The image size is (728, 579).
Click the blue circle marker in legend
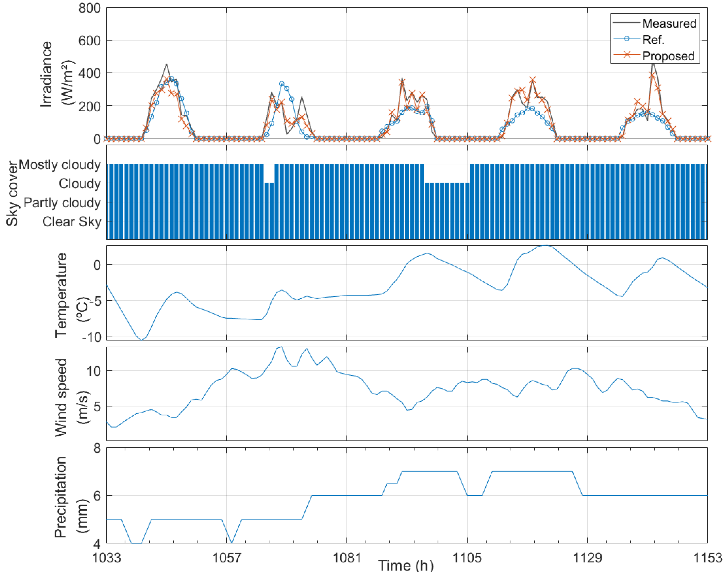pyautogui.click(x=627, y=39)
